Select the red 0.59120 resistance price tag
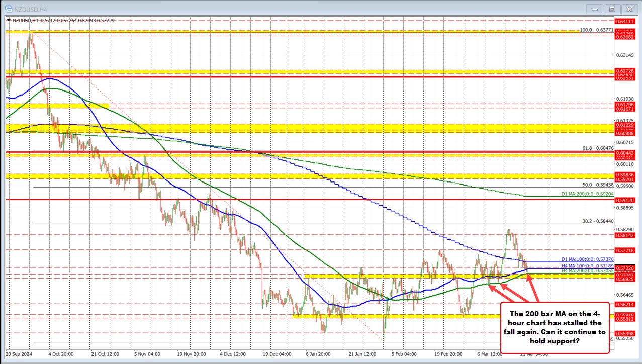The image size is (642, 364). [625, 200]
